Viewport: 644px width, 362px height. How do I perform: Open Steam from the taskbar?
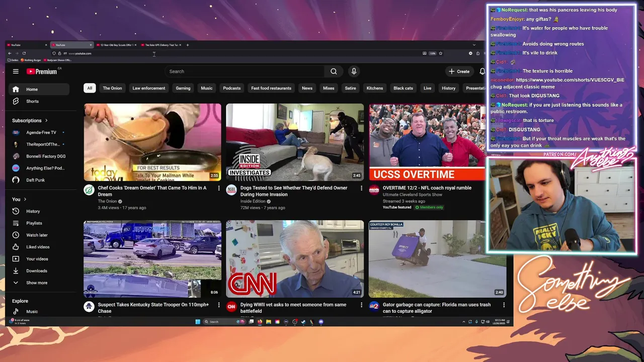point(303,322)
